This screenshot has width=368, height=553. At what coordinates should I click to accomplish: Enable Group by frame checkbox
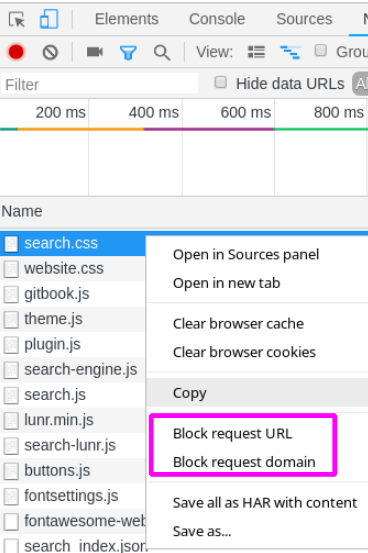point(320,50)
